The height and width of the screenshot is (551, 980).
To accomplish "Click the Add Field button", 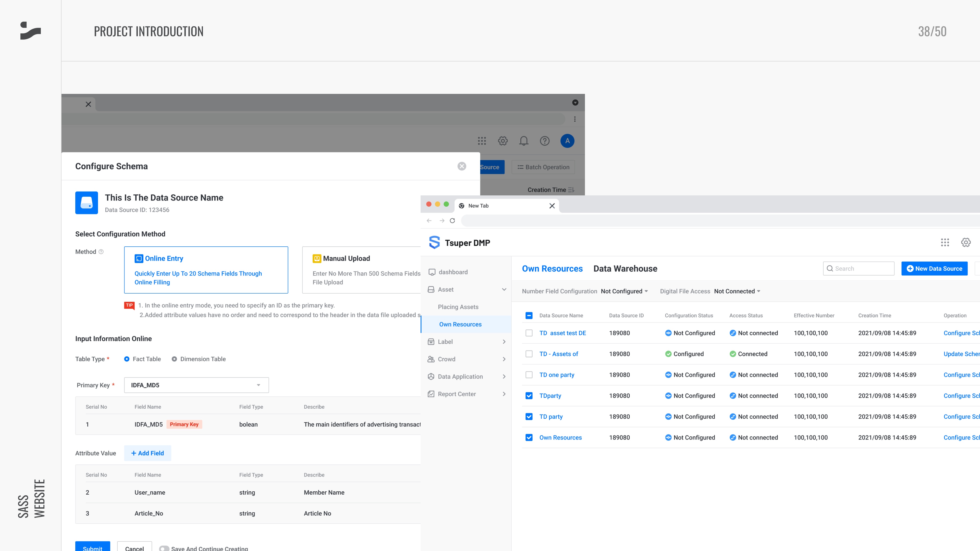I will click(148, 453).
